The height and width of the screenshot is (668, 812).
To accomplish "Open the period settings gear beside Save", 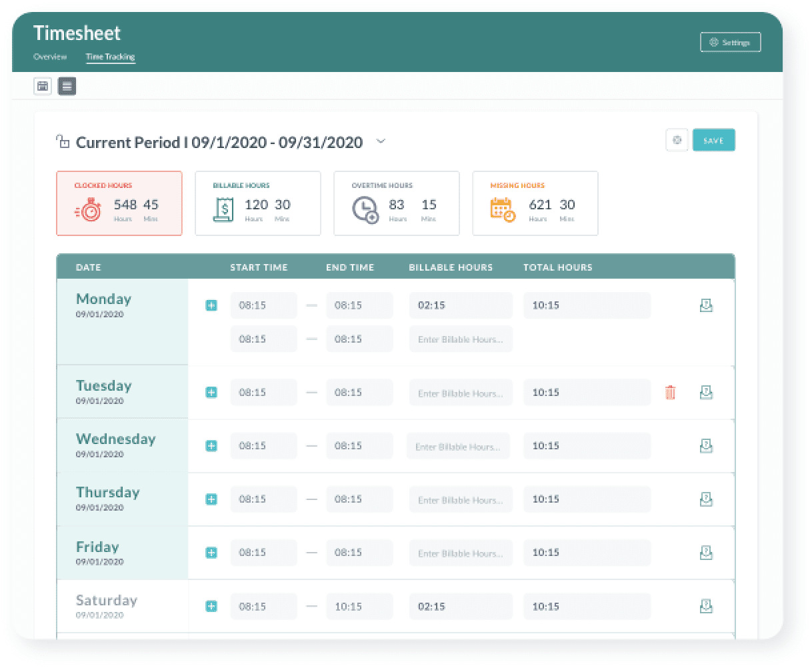I will pyautogui.click(x=677, y=140).
